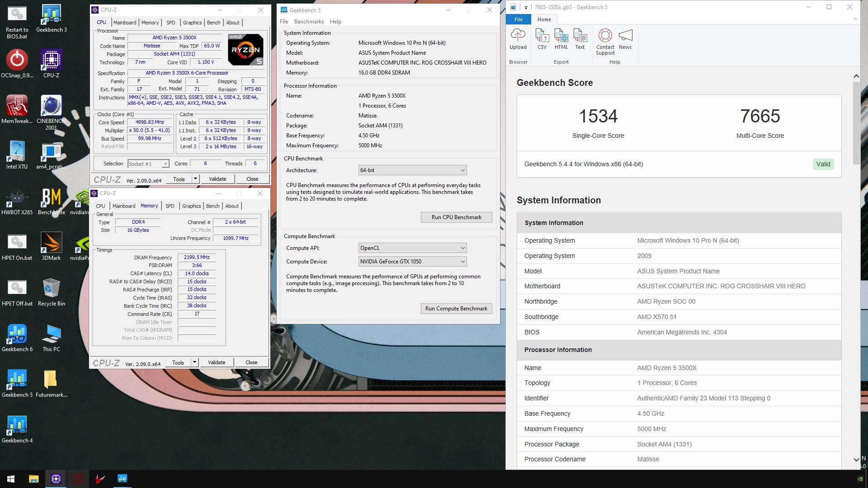Screen dimensions: 868x488
Task: Open the CPU-Z desktop shortcut
Action: [x=52, y=64]
